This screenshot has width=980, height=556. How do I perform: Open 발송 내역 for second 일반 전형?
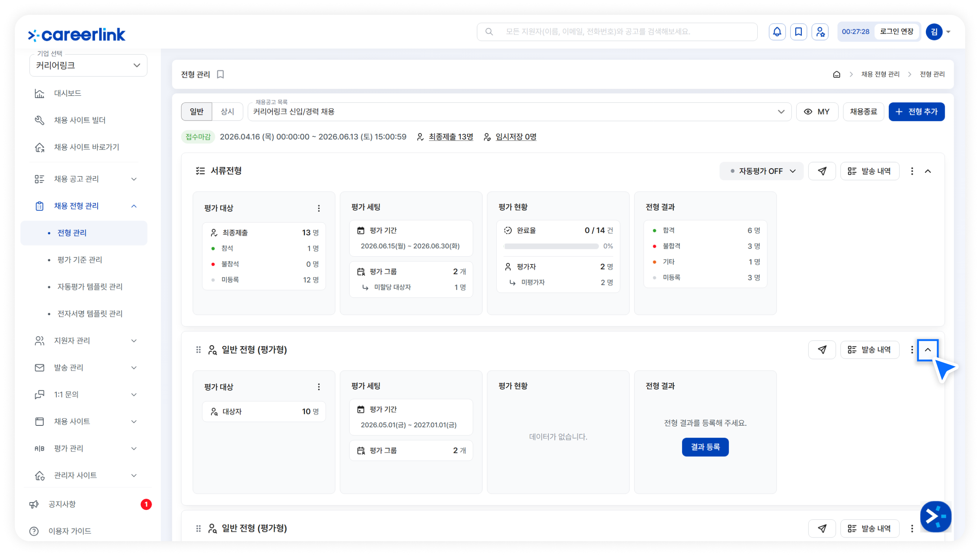point(870,350)
